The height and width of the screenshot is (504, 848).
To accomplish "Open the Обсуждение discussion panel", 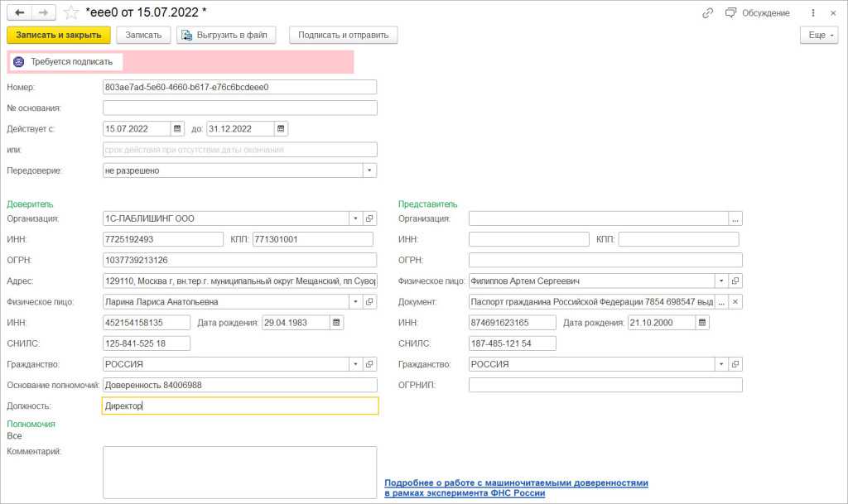I will (757, 13).
